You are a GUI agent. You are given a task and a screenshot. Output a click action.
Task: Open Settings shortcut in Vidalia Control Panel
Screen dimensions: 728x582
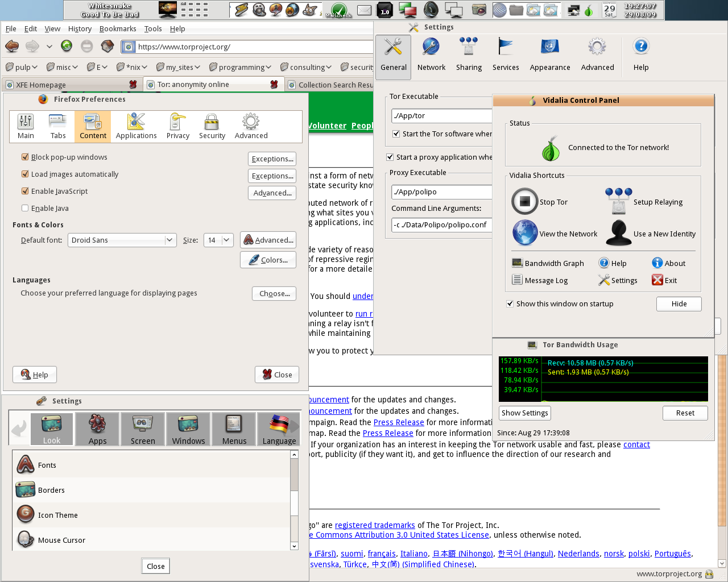tap(618, 280)
